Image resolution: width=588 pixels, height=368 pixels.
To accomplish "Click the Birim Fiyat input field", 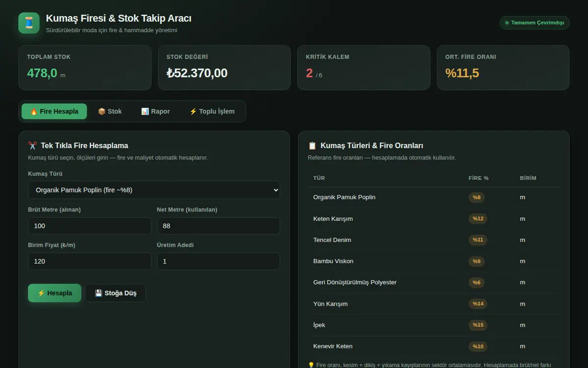I will point(90,261).
